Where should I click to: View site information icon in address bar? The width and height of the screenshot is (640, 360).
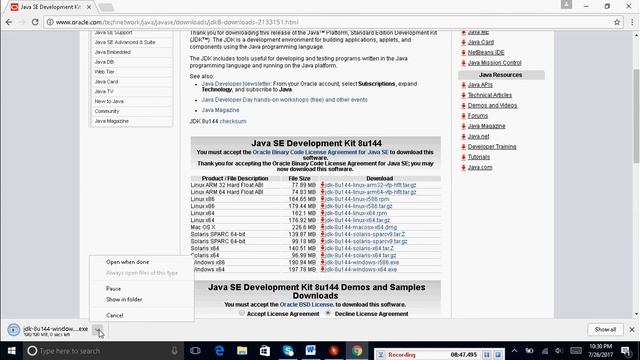pos(50,22)
